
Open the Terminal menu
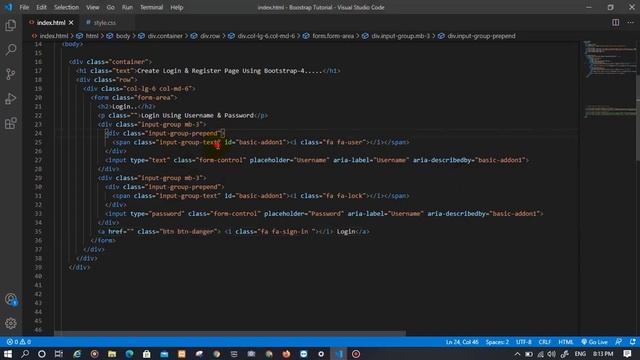151,7
